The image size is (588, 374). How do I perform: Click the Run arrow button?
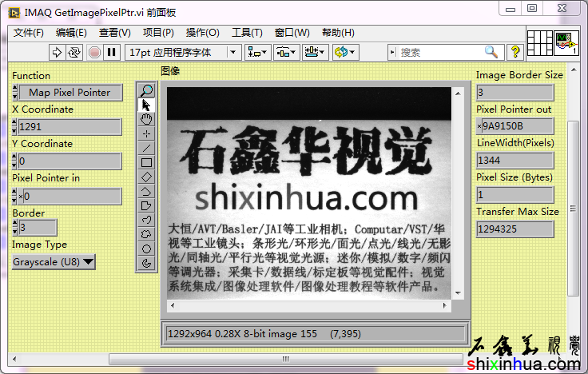(x=57, y=52)
